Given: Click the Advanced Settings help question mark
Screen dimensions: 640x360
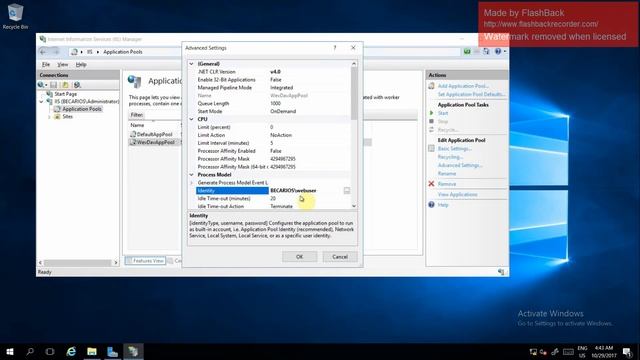Looking at the screenshot, I should click(335, 48).
